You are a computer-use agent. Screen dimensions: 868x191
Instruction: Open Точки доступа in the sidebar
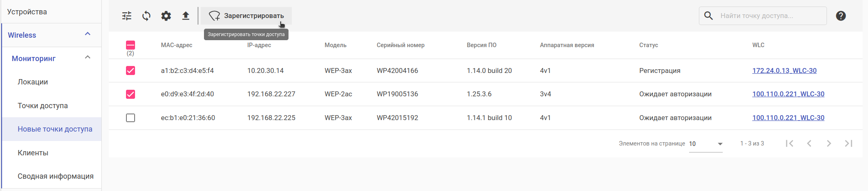click(43, 106)
